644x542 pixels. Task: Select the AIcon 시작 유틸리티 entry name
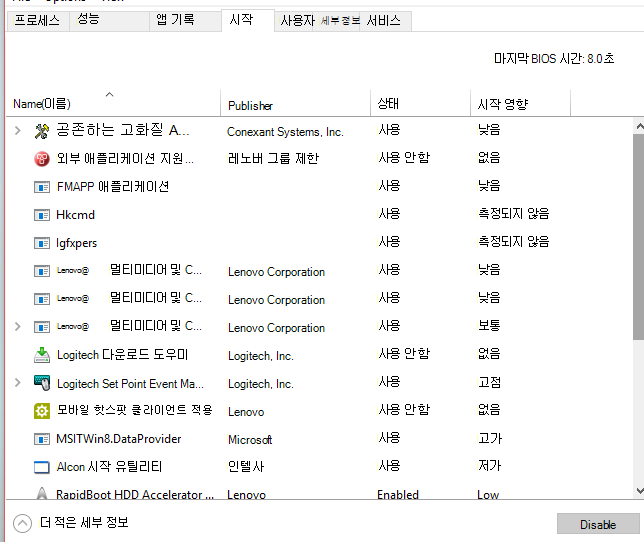(x=109, y=467)
